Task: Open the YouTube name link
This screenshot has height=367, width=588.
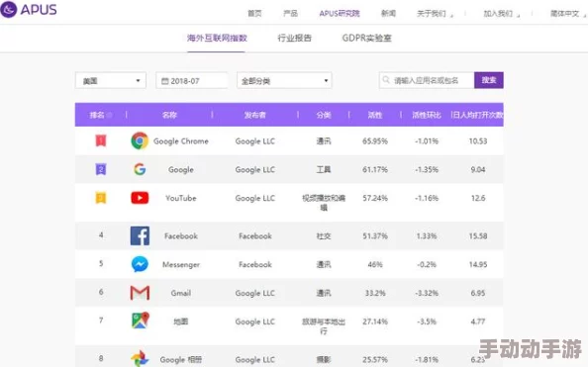Action: coord(181,198)
